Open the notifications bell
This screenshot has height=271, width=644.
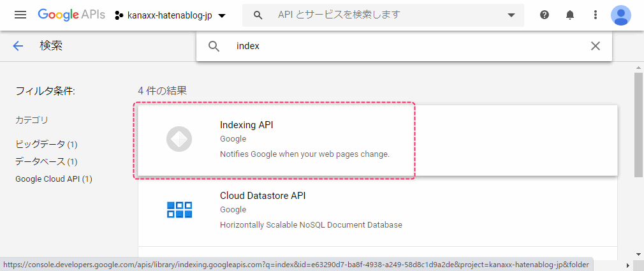point(570,15)
